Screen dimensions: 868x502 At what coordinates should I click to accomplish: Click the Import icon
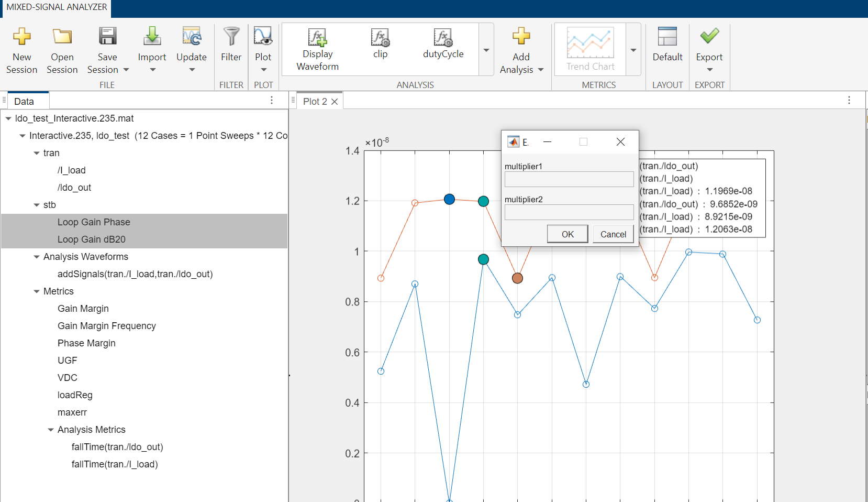pyautogui.click(x=152, y=37)
